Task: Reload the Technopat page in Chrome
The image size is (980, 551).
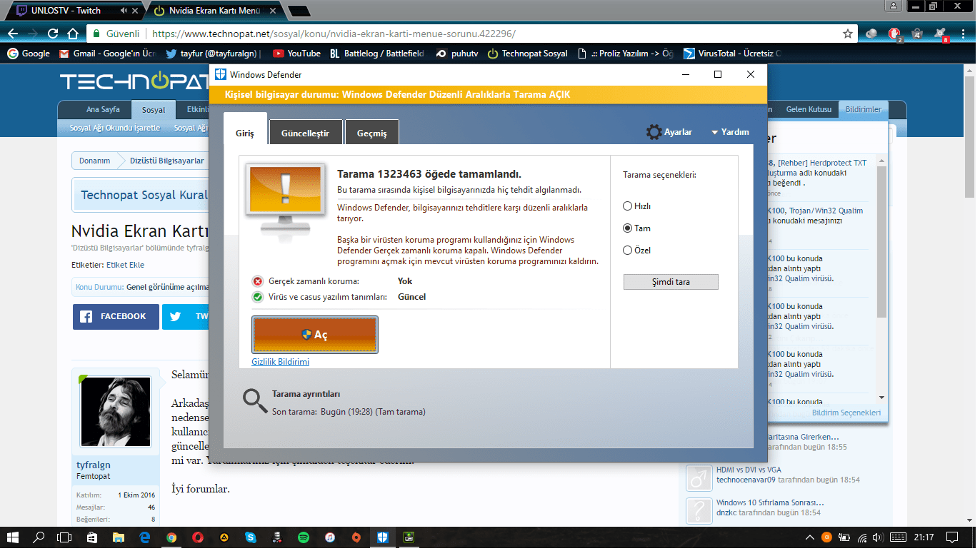Action: 52,34
